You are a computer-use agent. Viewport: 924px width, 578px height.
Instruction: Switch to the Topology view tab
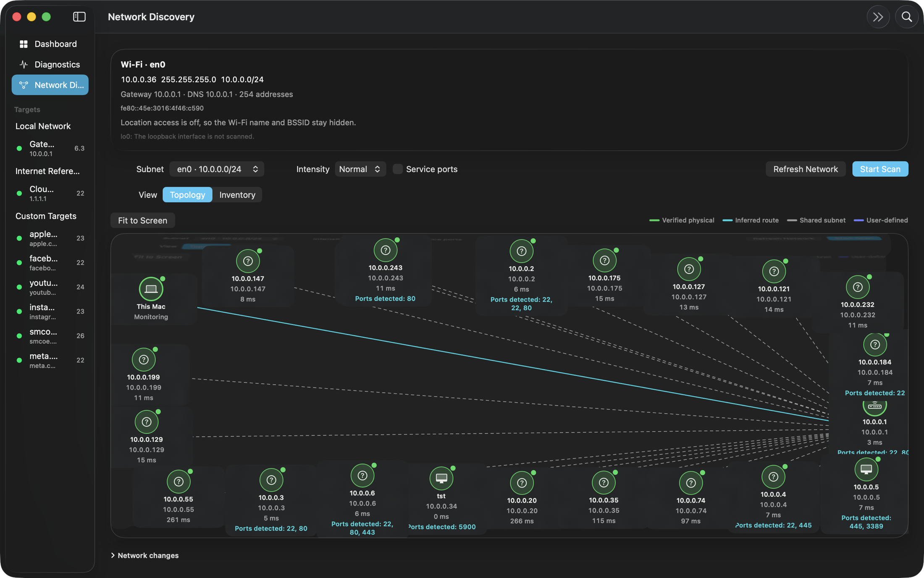tap(187, 195)
